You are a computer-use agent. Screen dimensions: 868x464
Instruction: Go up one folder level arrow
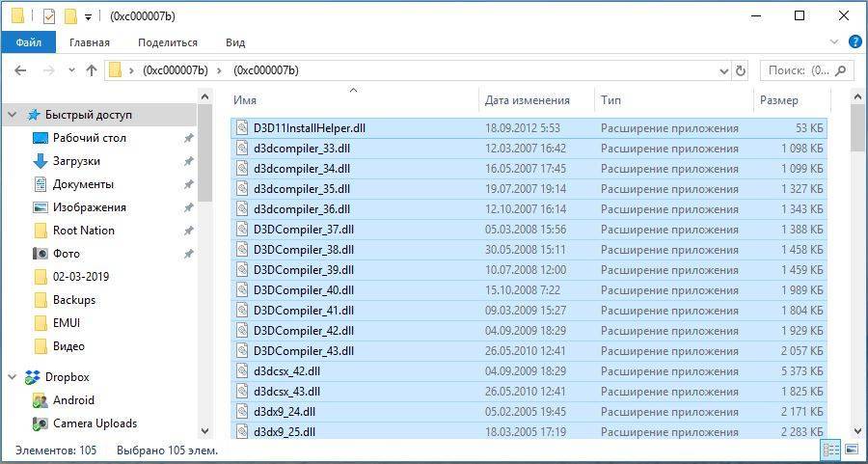coord(92,70)
